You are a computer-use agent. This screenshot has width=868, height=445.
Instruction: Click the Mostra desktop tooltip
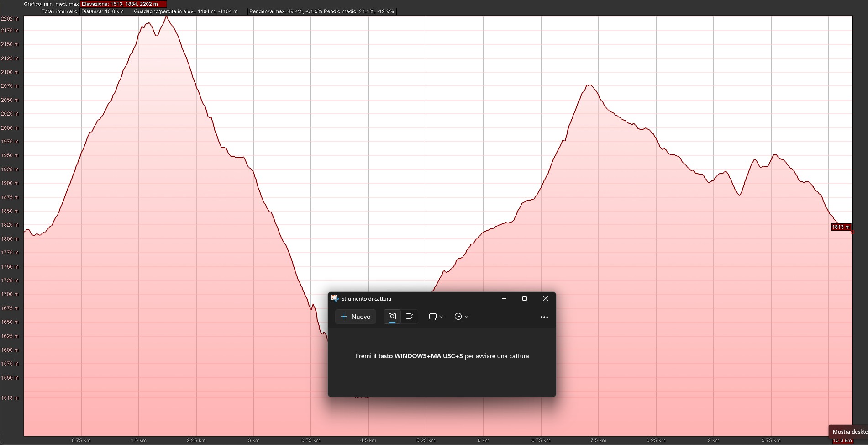[849, 432]
